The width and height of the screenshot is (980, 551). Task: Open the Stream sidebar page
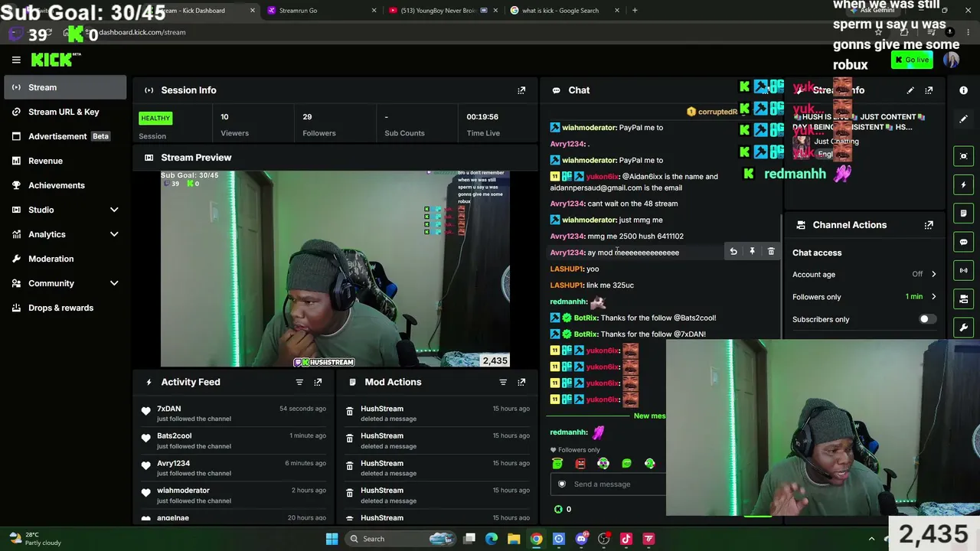65,87
